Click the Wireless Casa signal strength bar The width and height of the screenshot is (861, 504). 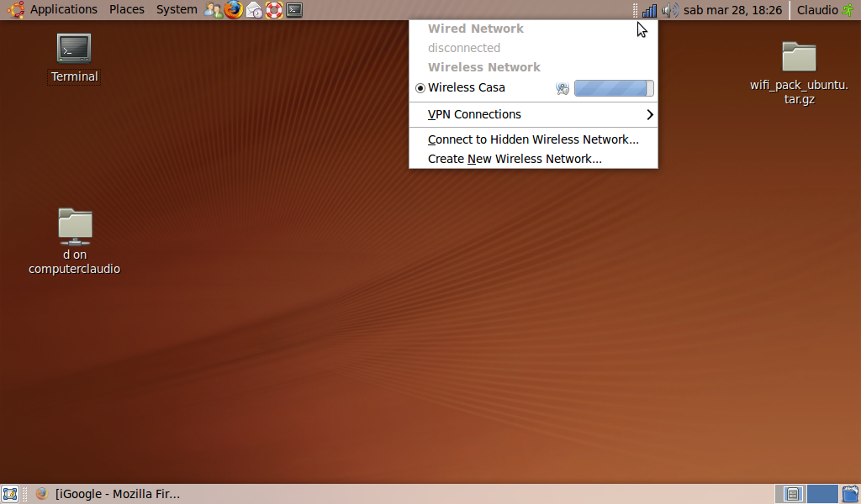pos(614,88)
